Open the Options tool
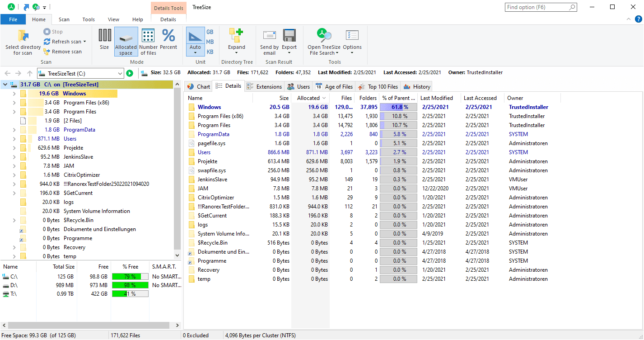Viewport: 644px width, 340px height. pos(352,36)
